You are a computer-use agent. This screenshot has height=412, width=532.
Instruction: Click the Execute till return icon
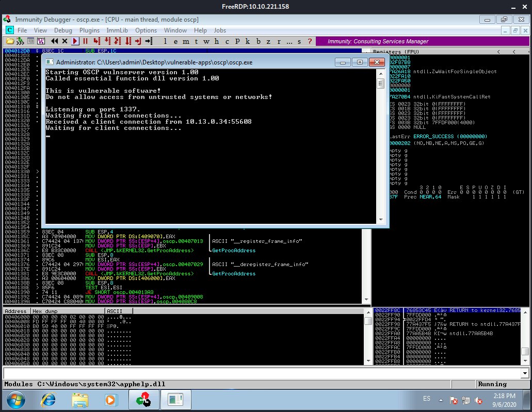pos(138,41)
